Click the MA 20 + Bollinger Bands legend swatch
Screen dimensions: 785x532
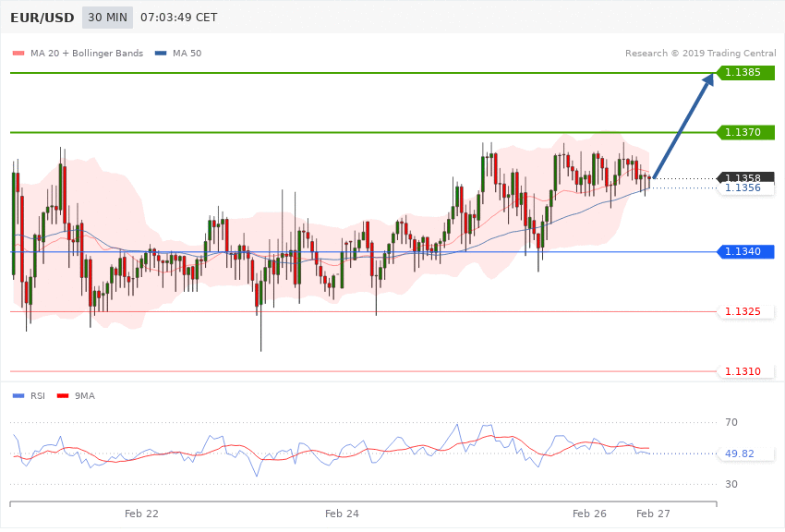pyautogui.click(x=18, y=53)
